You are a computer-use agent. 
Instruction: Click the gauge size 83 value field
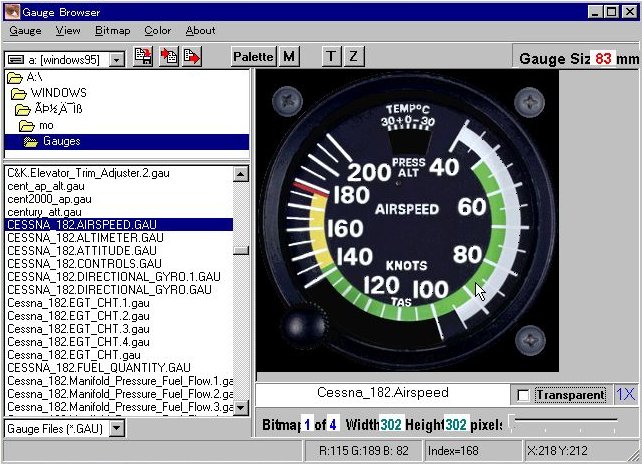coord(603,59)
